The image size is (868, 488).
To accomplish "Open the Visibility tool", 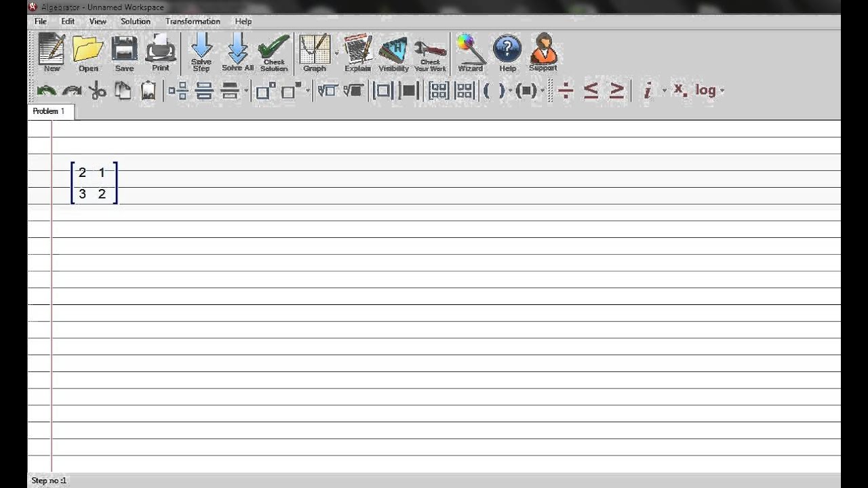I will point(393,52).
